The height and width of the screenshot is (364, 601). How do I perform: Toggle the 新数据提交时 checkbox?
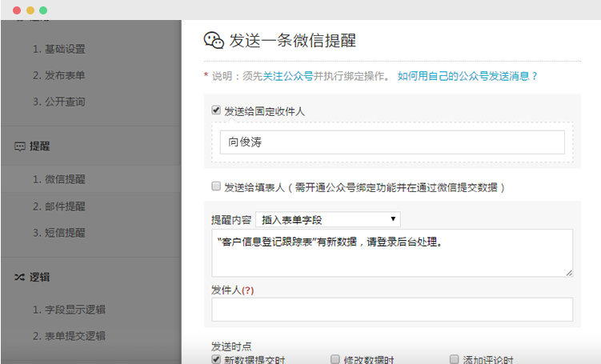pyautogui.click(x=216, y=360)
